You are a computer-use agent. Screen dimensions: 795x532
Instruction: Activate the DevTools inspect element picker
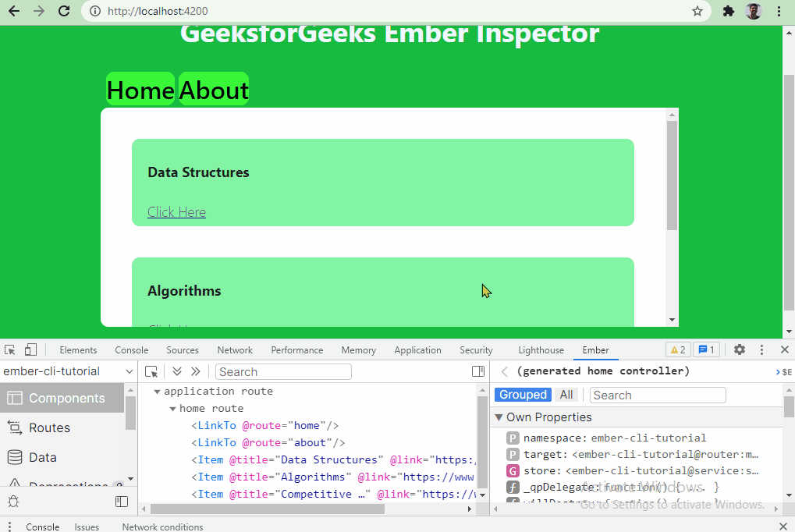point(9,350)
